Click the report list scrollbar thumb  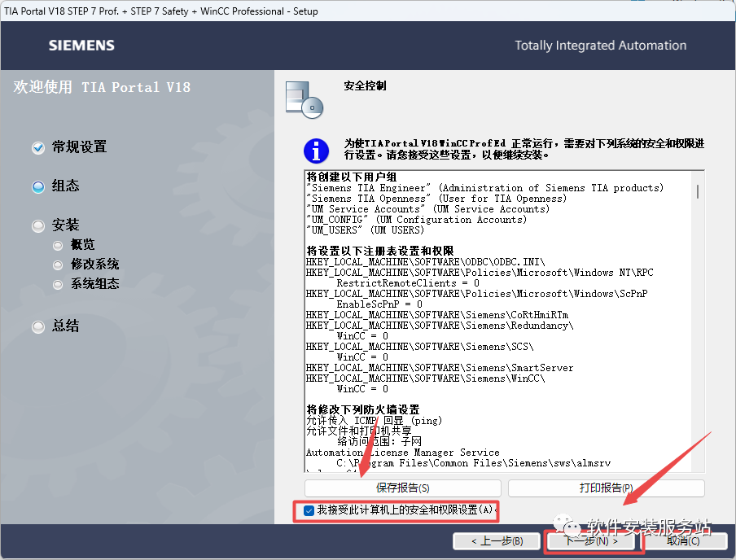coord(698,191)
